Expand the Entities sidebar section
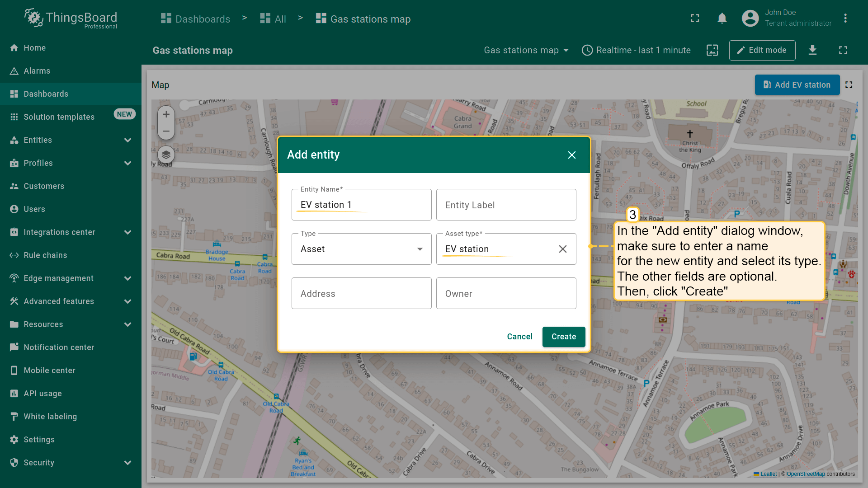 (127, 140)
